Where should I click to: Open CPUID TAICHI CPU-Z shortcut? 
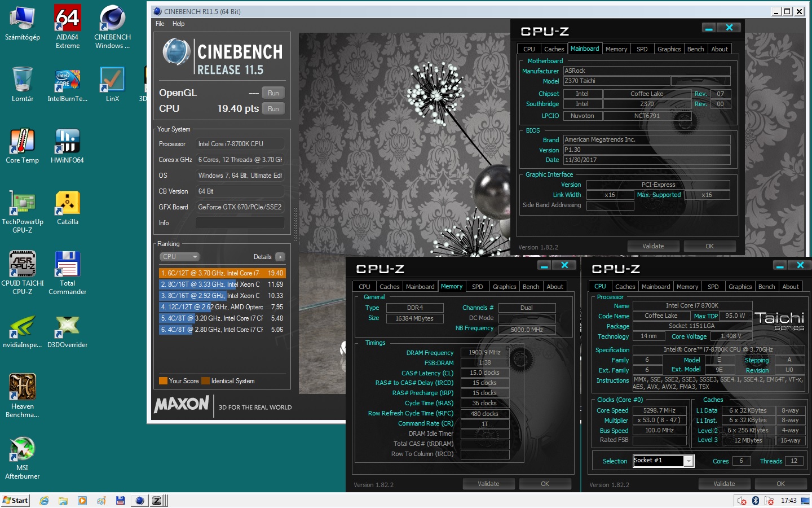[x=23, y=273]
